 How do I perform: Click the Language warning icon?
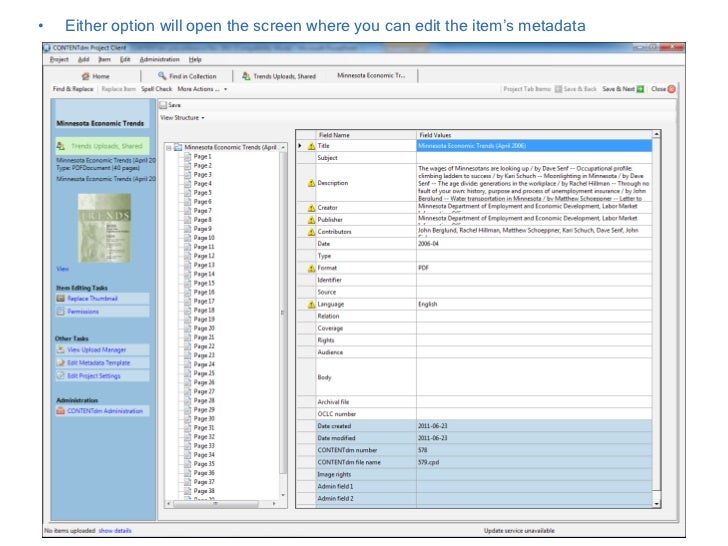312,304
